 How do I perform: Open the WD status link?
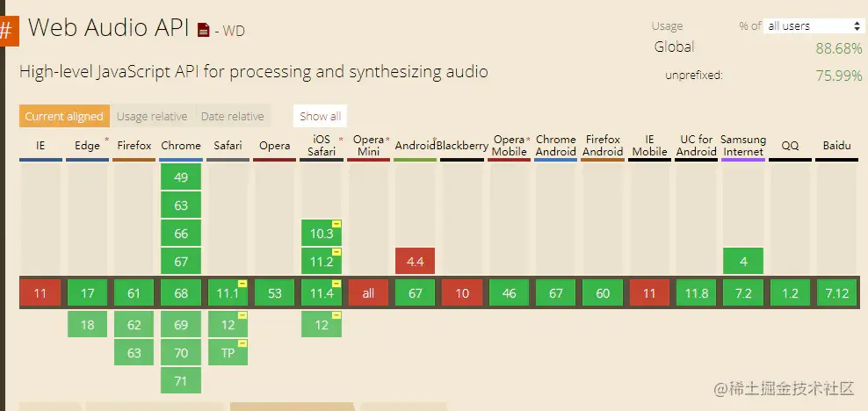[x=234, y=31]
